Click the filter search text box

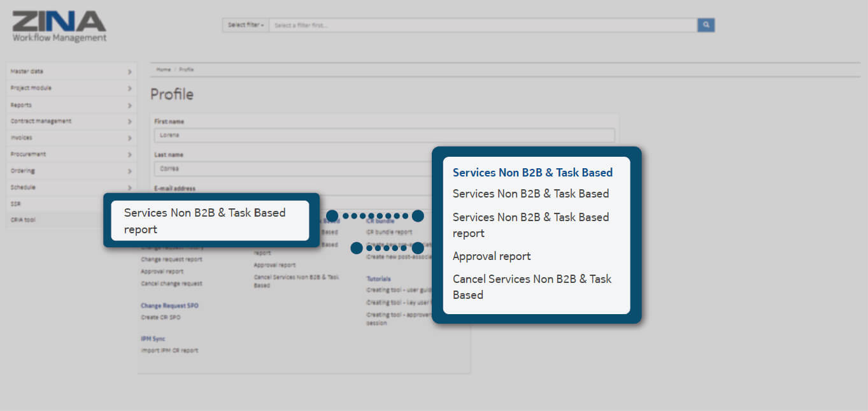(x=482, y=25)
